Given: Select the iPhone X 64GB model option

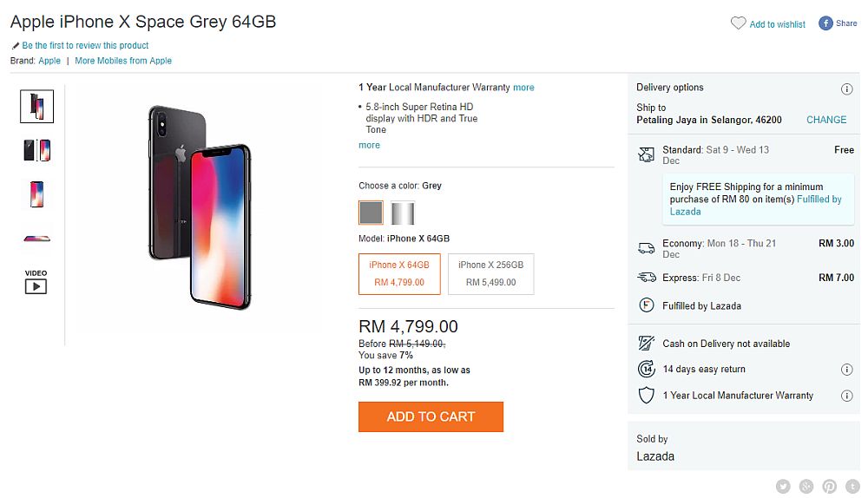Looking at the screenshot, I should [x=399, y=274].
